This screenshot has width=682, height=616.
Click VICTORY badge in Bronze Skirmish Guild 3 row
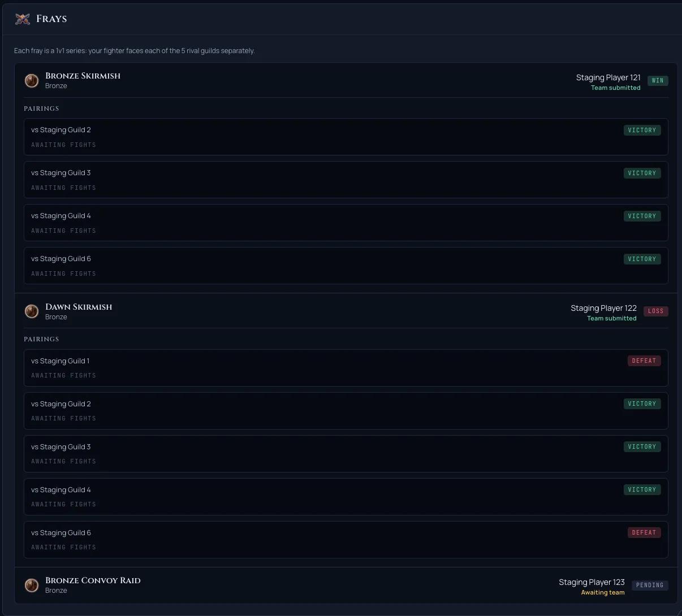pyautogui.click(x=642, y=173)
